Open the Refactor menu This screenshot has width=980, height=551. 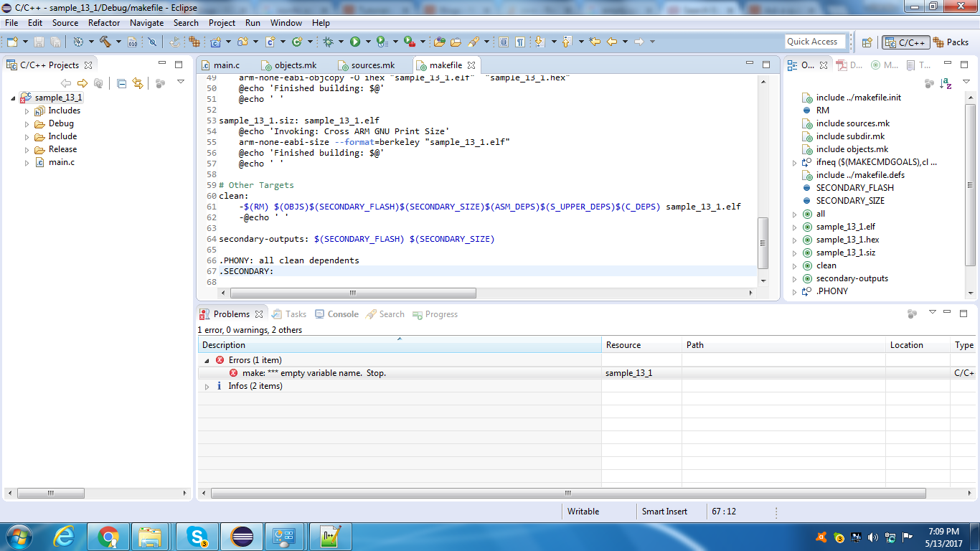(x=104, y=23)
